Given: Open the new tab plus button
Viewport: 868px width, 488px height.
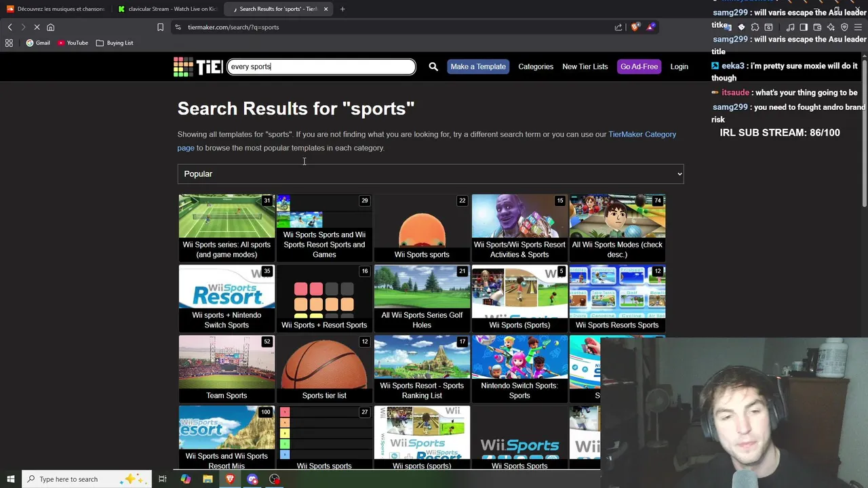Looking at the screenshot, I should point(342,9).
